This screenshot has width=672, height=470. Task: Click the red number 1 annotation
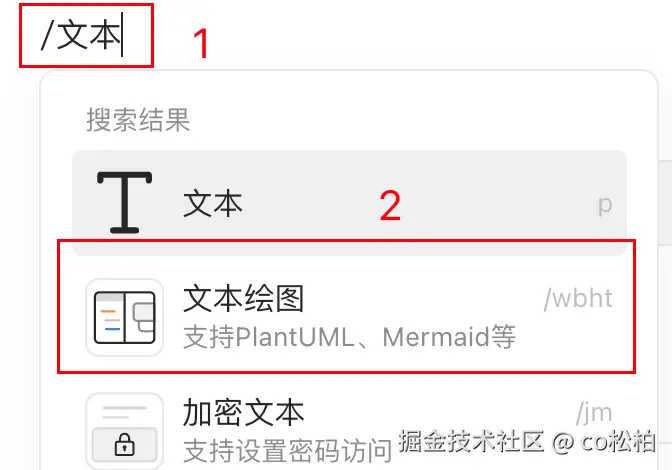pyautogui.click(x=201, y=43)
